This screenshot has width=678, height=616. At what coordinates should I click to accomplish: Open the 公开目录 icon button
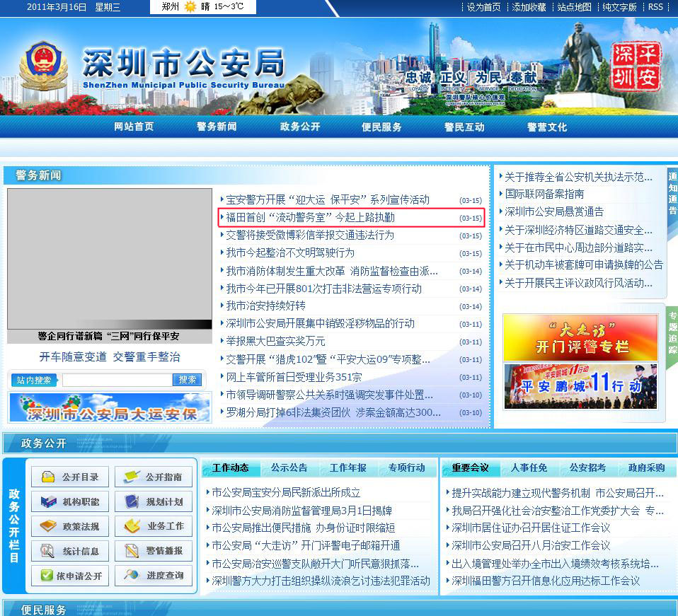pos(69,477)
